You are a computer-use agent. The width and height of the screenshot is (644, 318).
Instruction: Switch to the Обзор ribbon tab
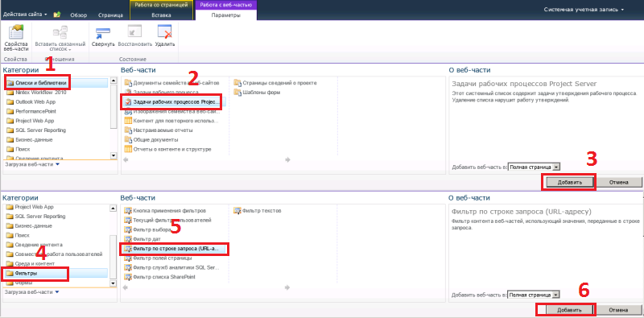[78, 15]
